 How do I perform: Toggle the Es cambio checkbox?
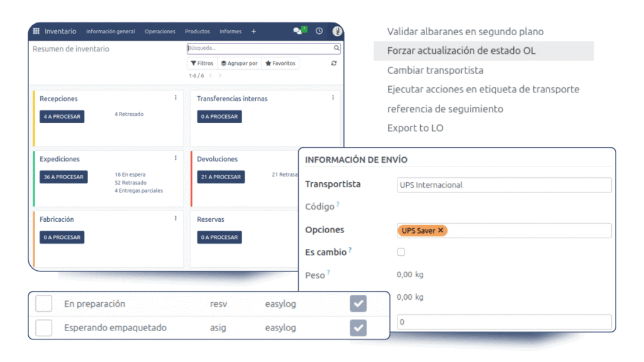click(x=401, y=252)
